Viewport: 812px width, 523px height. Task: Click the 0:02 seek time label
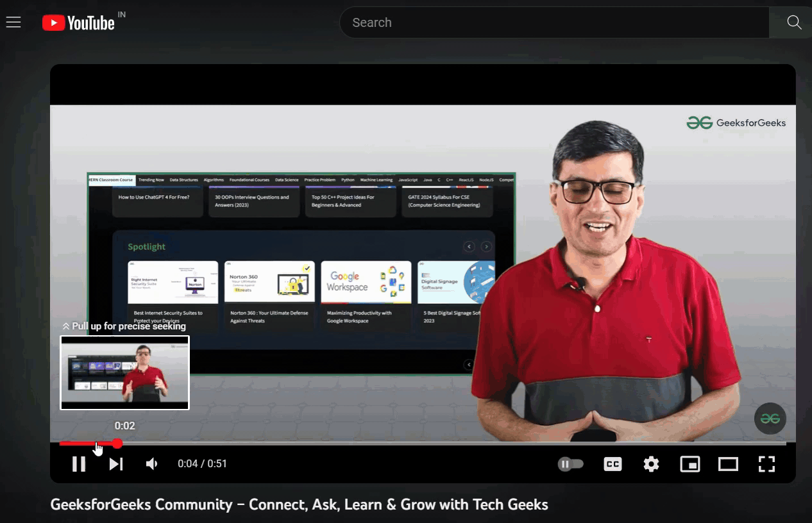pyautogui.click(x=125, y=426)
